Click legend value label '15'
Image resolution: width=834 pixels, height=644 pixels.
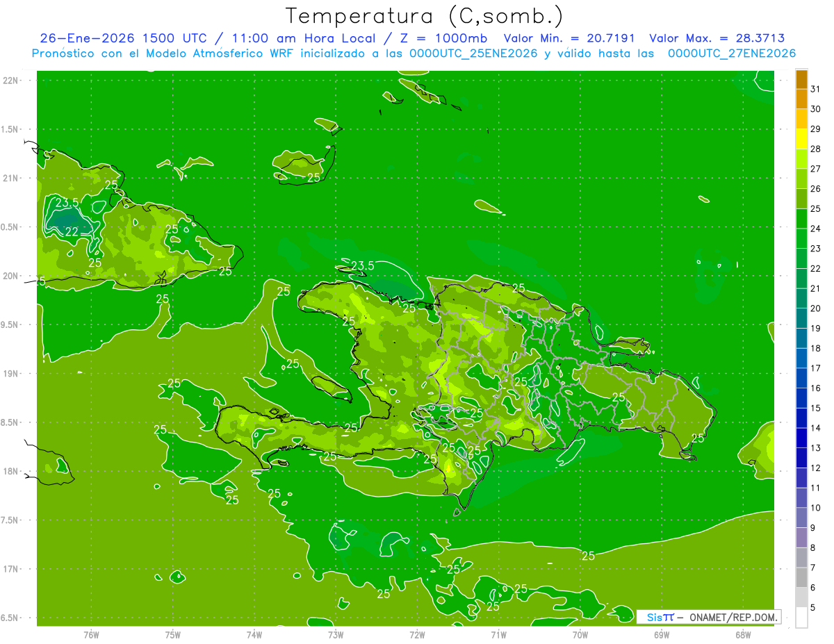click(816, 408)
